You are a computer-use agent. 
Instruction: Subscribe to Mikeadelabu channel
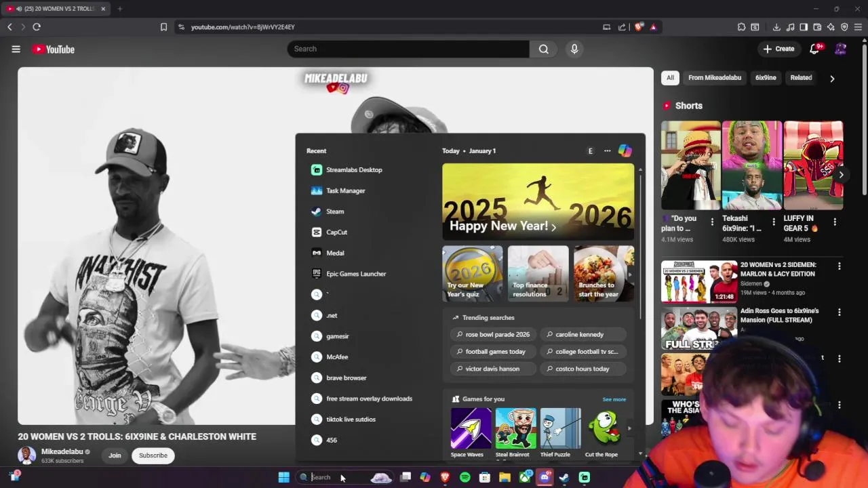(153, 455)
